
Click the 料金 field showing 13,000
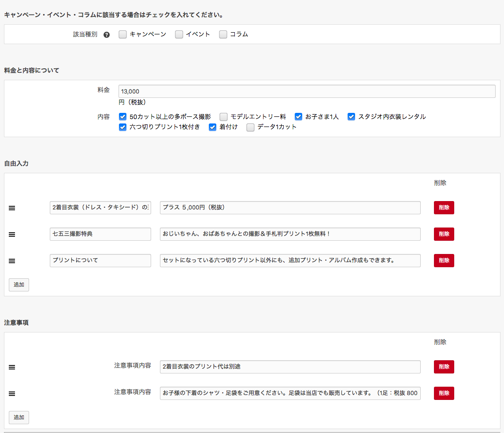pyautogui.click(x=307, y=91)
